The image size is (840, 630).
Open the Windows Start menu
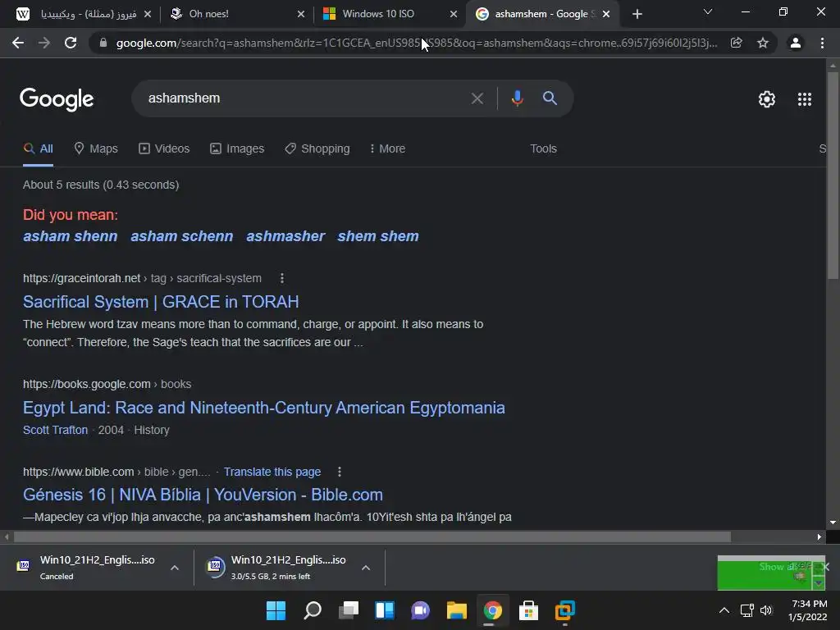(276, 610)
